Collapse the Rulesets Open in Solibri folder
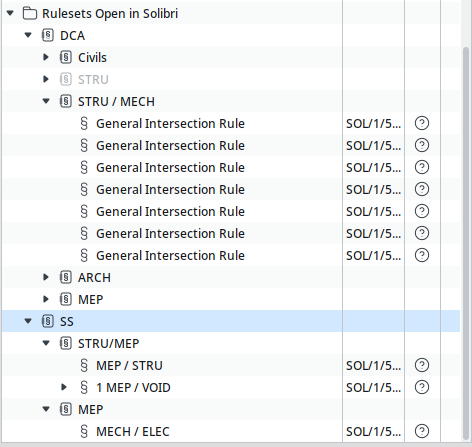Image resolution: width=472 pixels, height=447 pixels. (x=10, y=13)
